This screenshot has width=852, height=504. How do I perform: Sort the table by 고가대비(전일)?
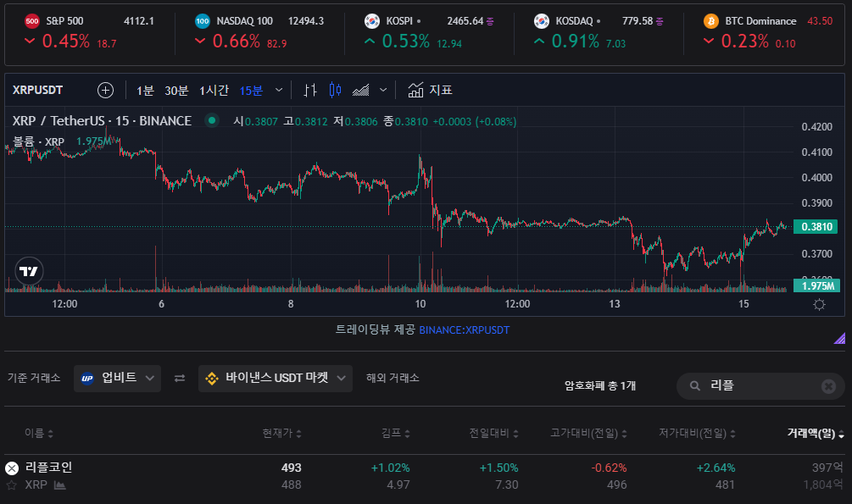[x=589, y=434]
